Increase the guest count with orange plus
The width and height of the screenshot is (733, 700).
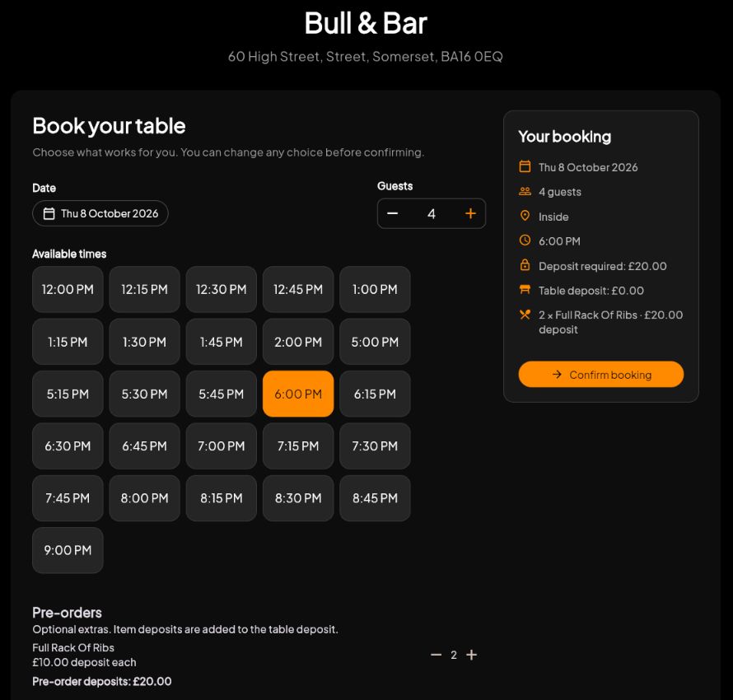tap(470, 213)
